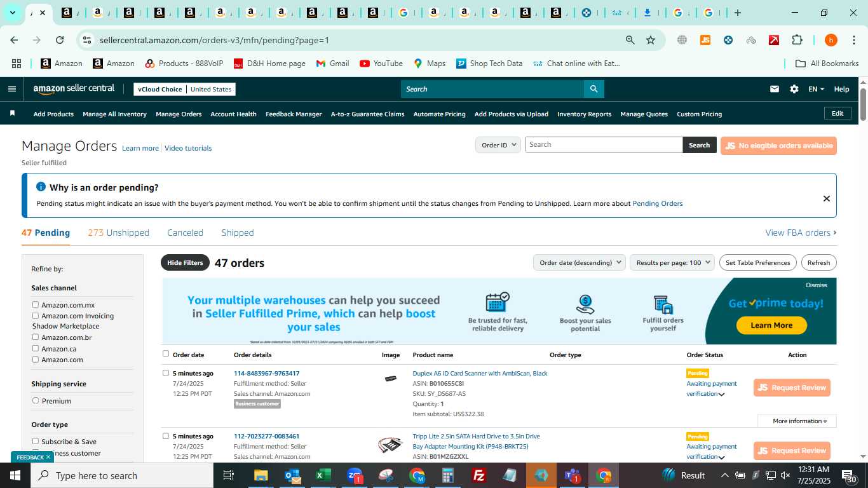Open Gmail bookmark
Viewport: 868px width, 488px height.
(332, 64)
